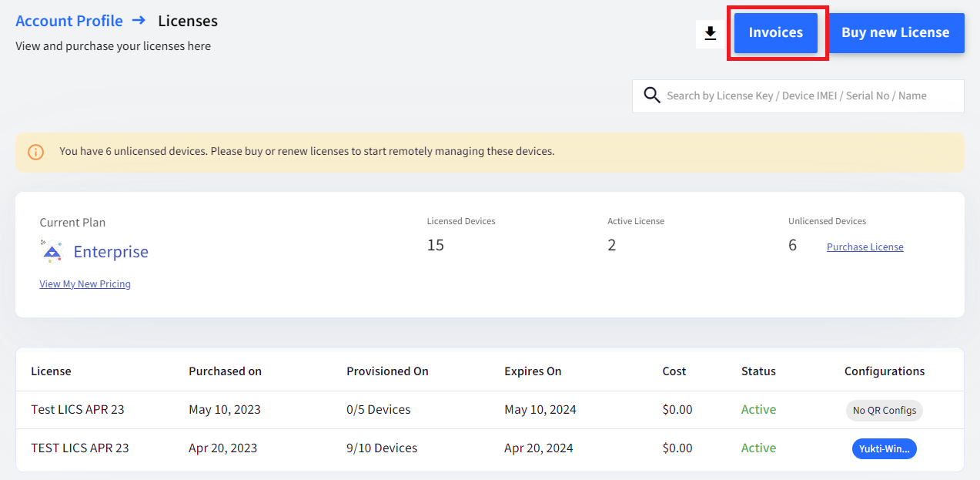Click the 0/5 Devices cell
980x480 pixels.
[x=380, y=410]
